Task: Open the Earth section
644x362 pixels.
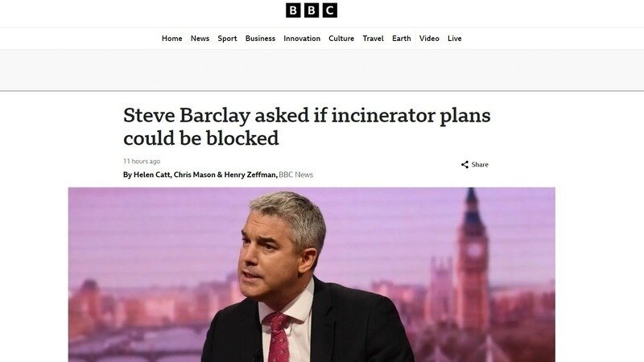Action: click(x=401, y=38)
